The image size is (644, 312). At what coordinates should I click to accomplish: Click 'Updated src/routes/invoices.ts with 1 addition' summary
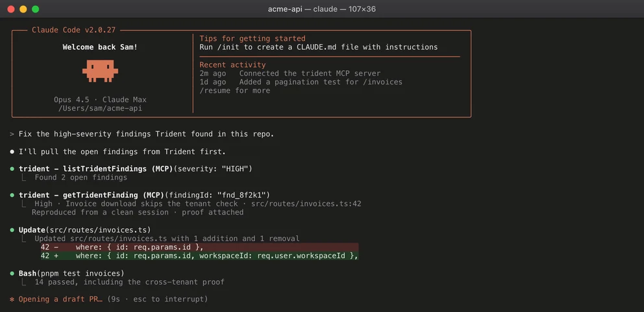(x=167, y=239)
